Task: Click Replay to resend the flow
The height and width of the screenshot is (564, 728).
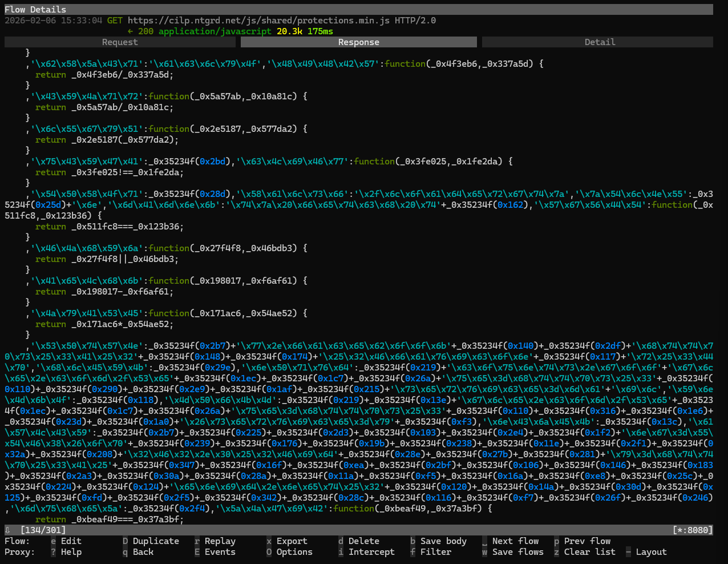Action: tap(219, 541)
